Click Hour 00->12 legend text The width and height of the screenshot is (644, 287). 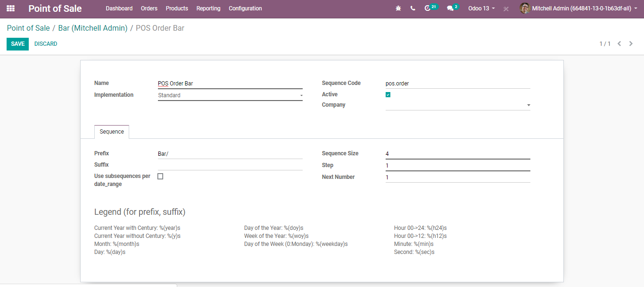tap(420, 236)
